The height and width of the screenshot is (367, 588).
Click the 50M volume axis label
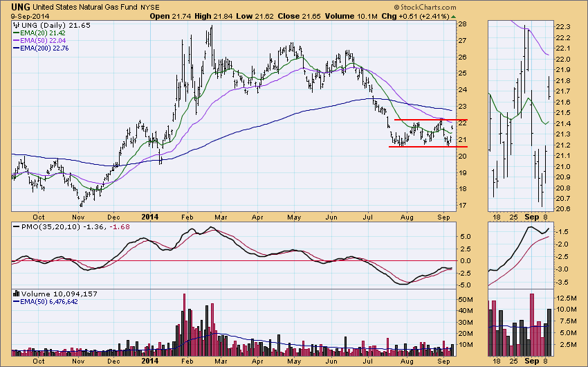[x=465, y=299]
